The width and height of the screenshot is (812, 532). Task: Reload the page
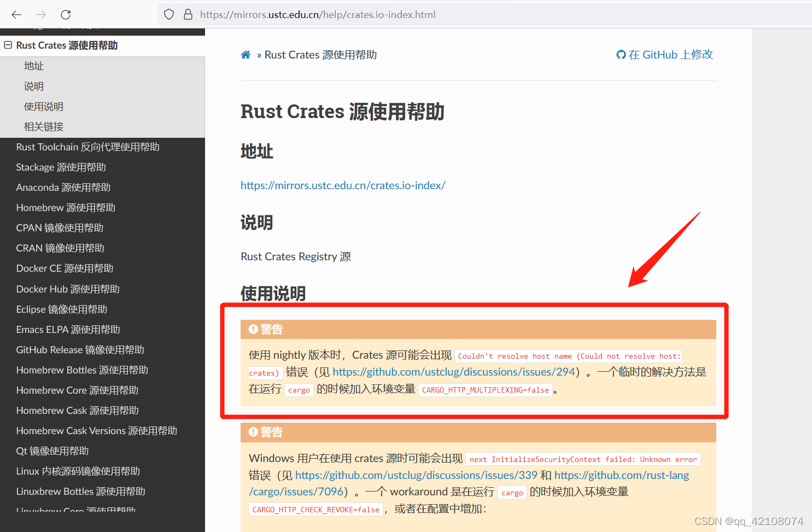pyautogui.click(x=65, y=15)
